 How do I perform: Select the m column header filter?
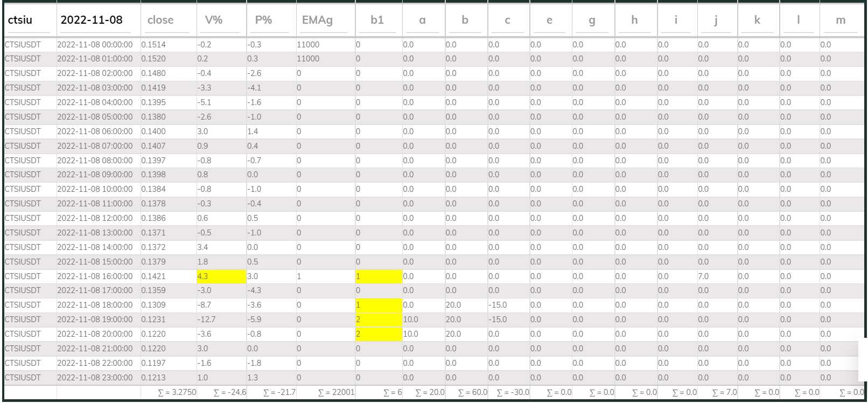[841, 20]
